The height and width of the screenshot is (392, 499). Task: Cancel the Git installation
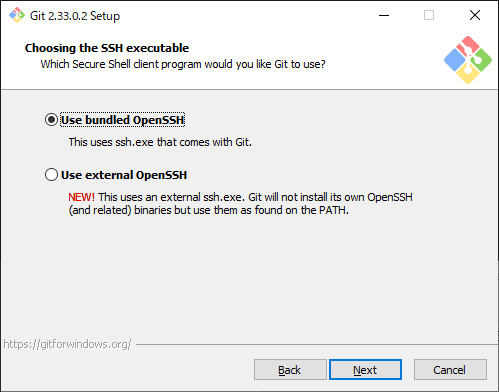point(450,370)
